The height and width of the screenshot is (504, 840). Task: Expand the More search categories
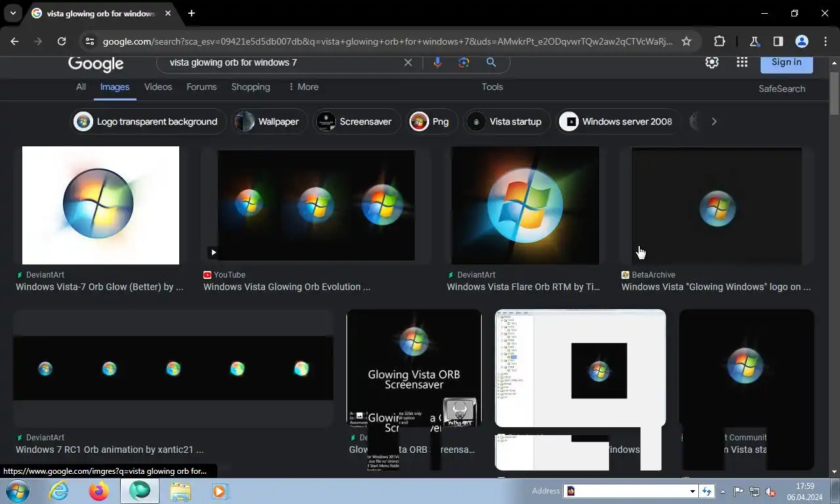click(x=303, y=87)
